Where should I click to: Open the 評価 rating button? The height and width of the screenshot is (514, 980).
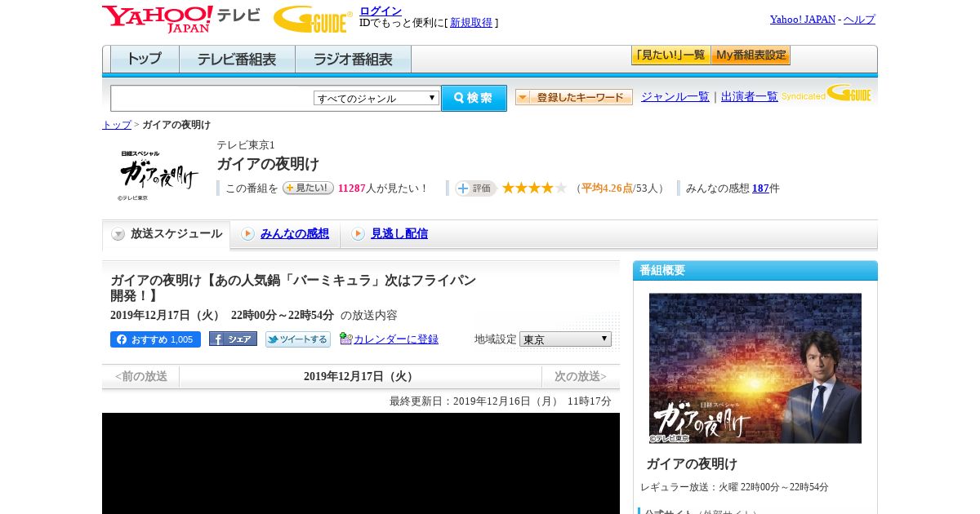pos(475,188)
